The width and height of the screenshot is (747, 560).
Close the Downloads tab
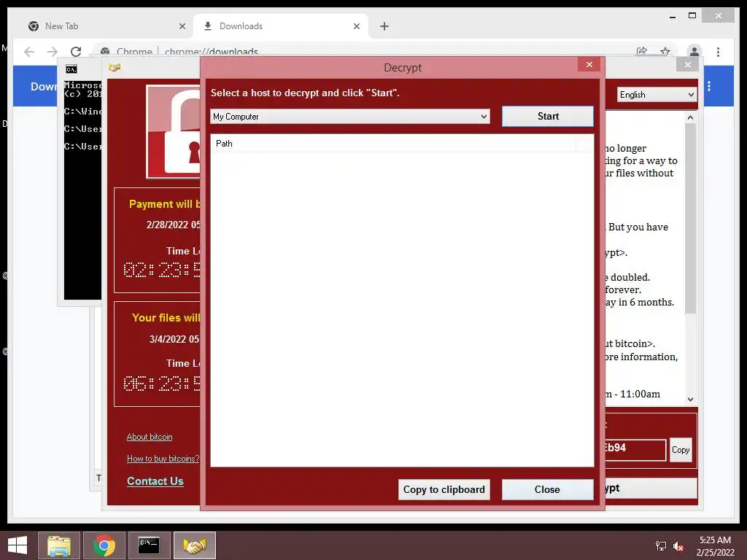[x=356, y=26]
